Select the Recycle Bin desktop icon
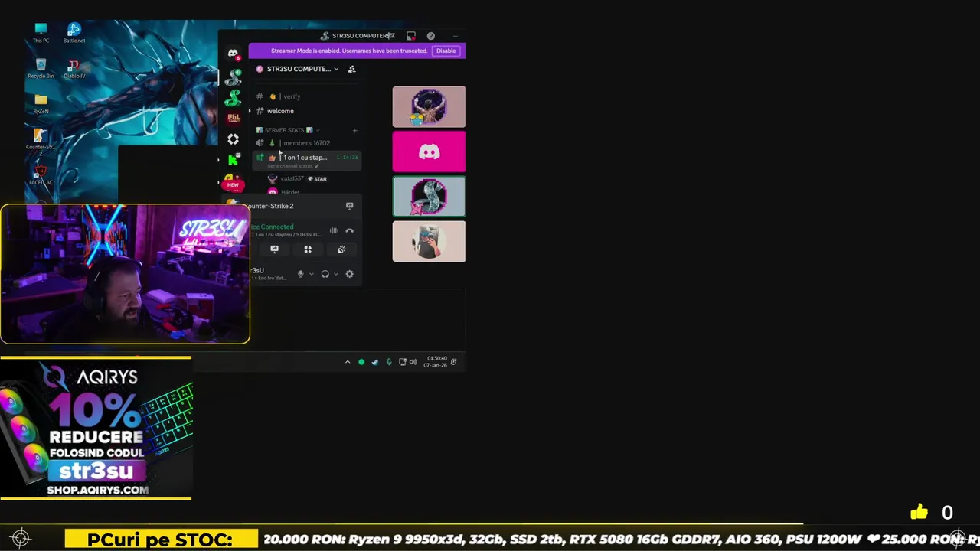 pos(41,69)
